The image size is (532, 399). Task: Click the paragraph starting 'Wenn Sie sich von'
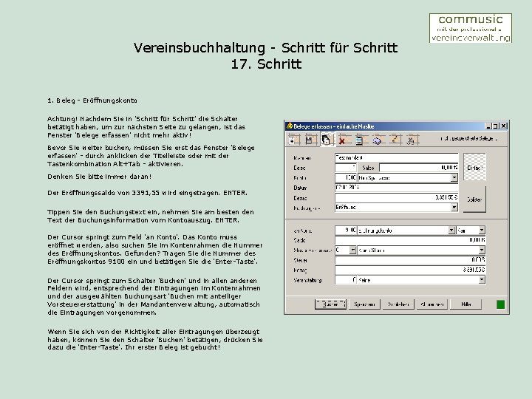(155, 340)
